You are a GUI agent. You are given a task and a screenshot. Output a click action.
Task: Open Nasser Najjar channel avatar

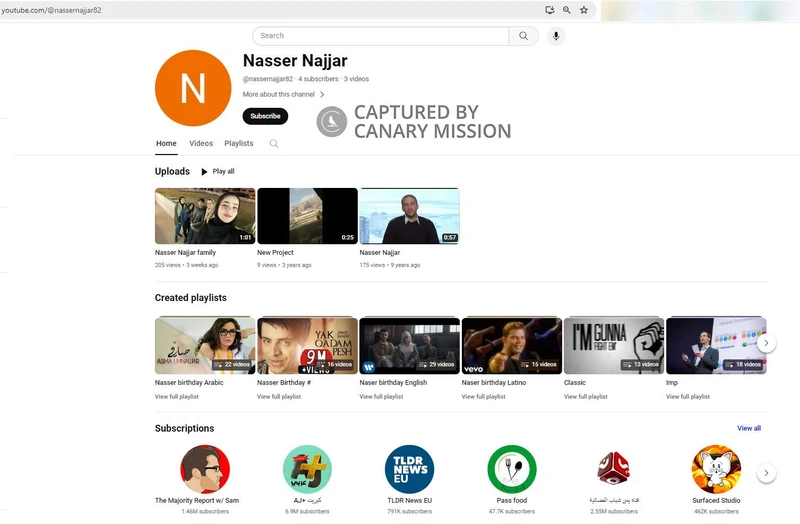tap(193, 88)
